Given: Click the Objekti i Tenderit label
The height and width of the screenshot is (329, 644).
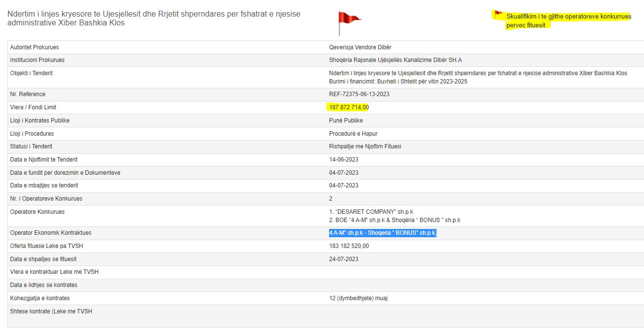Looking at the screenshot, I should pos(31,73).
